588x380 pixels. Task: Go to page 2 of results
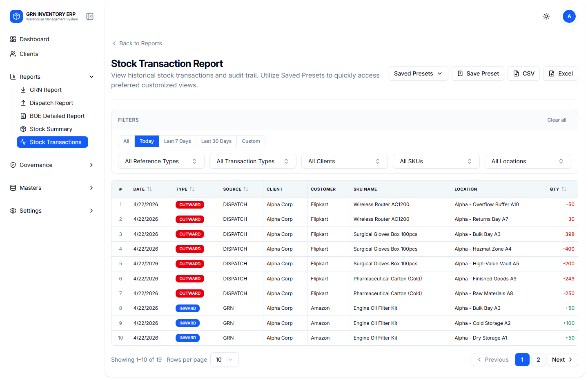(538, 360)
